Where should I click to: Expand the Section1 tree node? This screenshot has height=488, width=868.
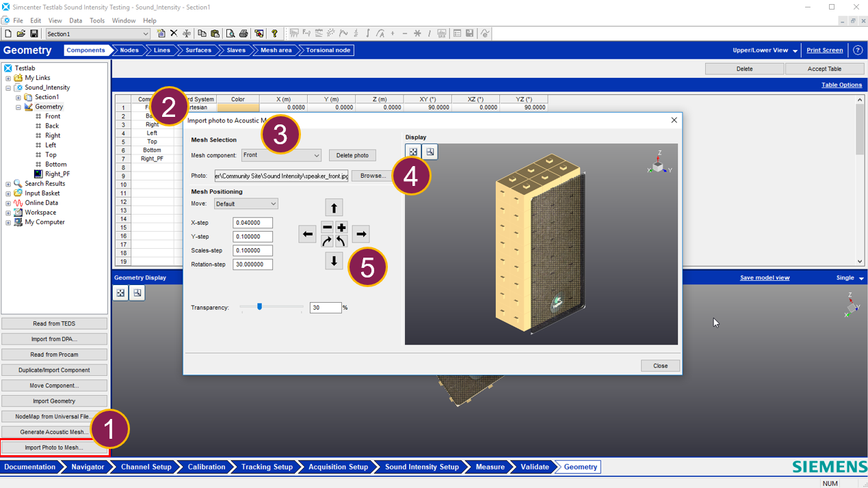[18, 97]
